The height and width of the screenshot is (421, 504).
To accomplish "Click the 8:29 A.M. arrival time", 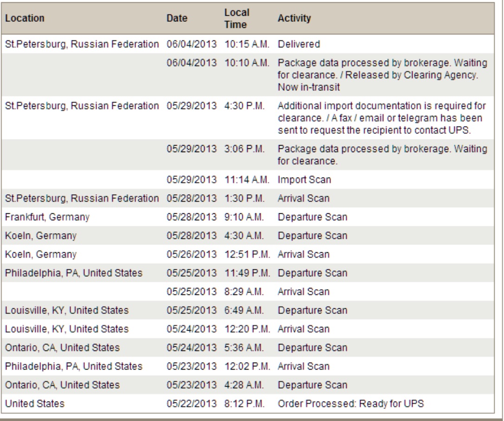I will point(245,292).
